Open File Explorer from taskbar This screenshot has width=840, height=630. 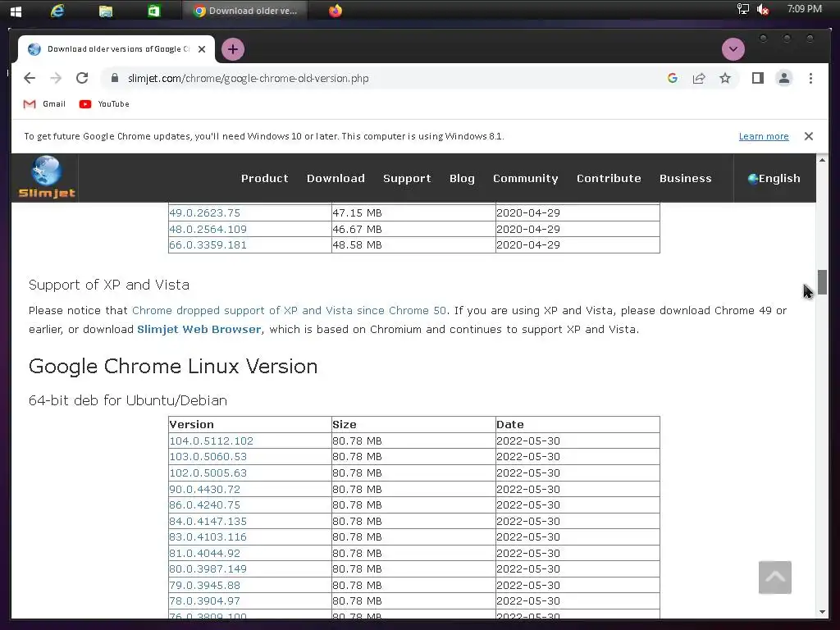[x=106, y=11]
